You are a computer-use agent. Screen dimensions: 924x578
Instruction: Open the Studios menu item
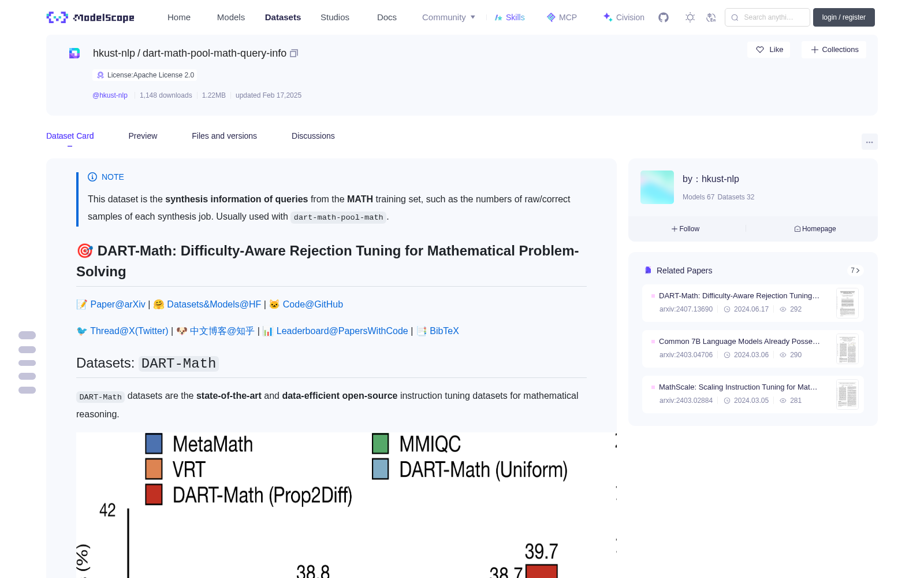335,17
